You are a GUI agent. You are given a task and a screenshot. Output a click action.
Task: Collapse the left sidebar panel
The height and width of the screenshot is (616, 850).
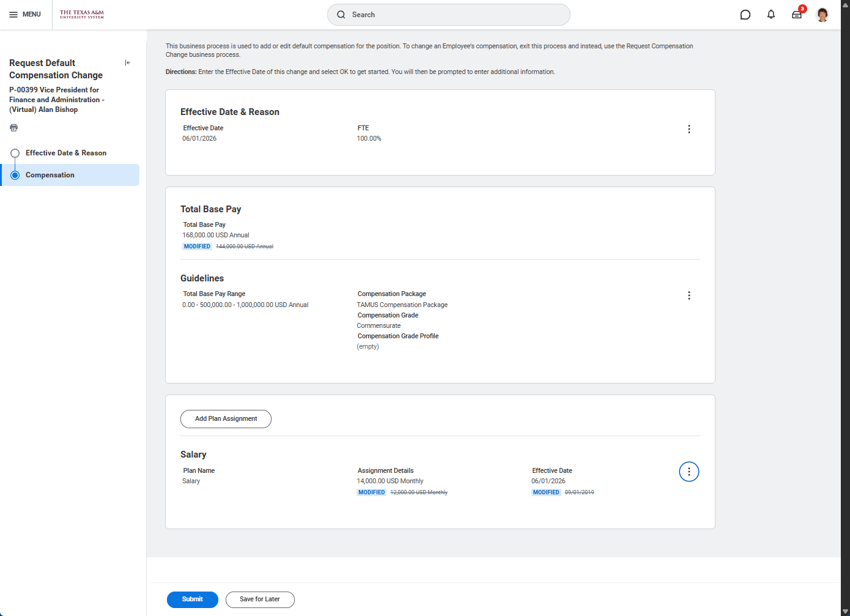[127, 63]
